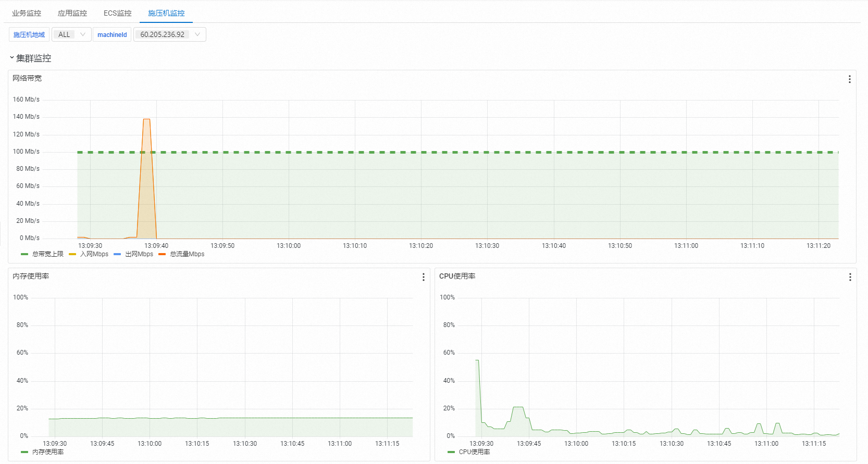Open the ALL region dropdown

point(71,34)
